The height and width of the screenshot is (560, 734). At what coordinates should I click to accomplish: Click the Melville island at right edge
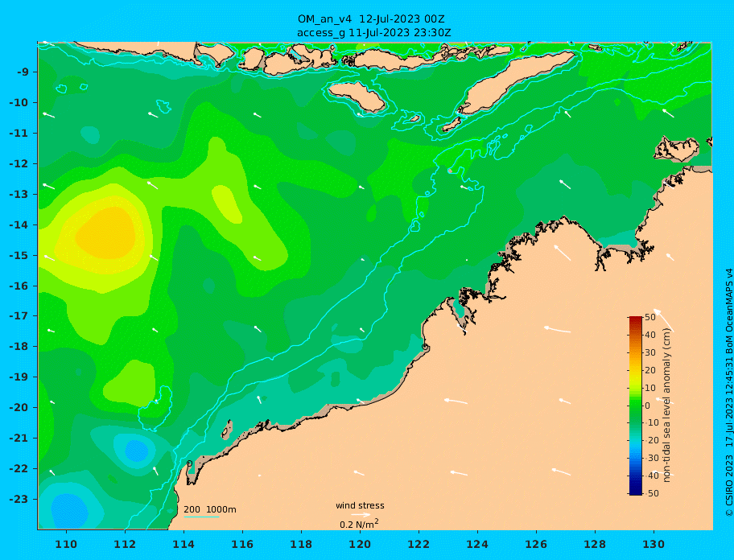point(678,148)
